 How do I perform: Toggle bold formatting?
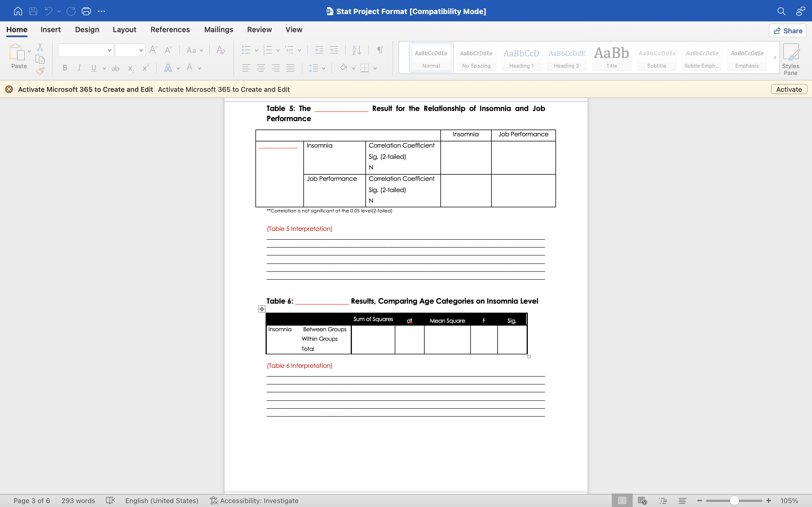click(65, 68)
